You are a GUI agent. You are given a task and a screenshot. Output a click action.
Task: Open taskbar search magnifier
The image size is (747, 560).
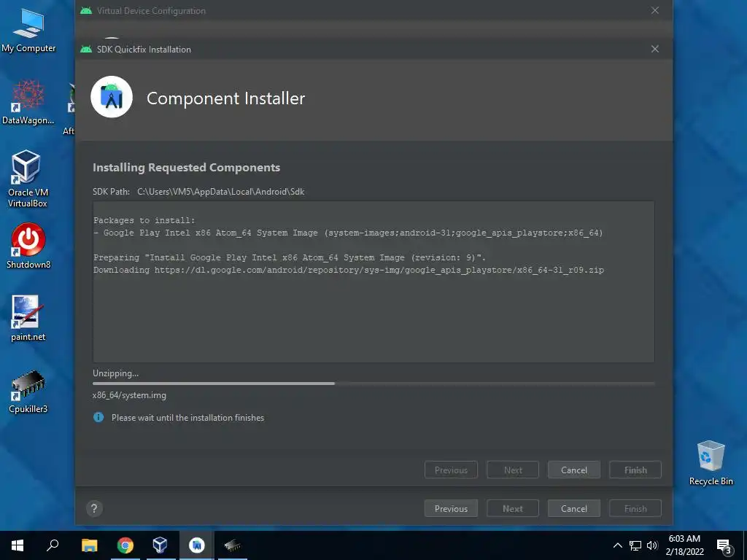click(53, 545)
